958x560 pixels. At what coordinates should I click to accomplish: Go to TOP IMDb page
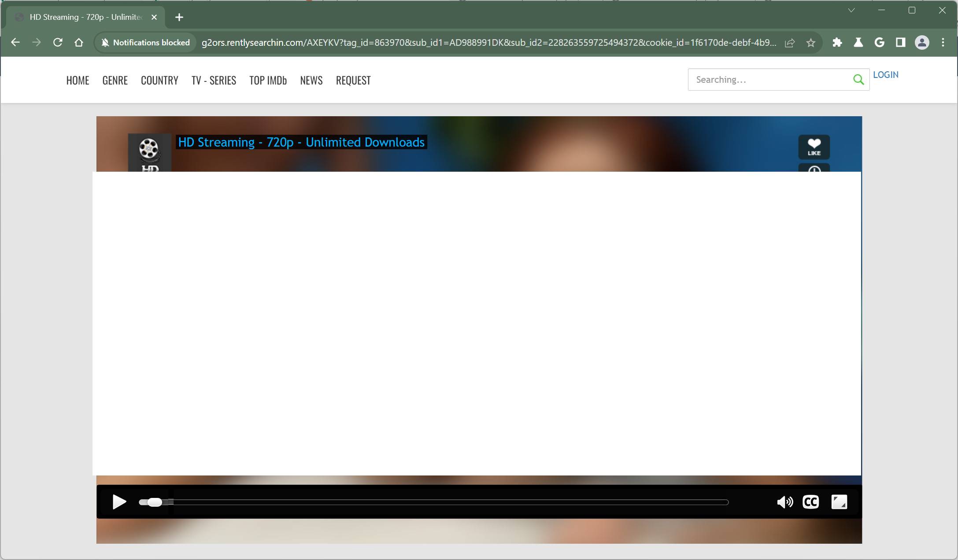tap(268, 80)
